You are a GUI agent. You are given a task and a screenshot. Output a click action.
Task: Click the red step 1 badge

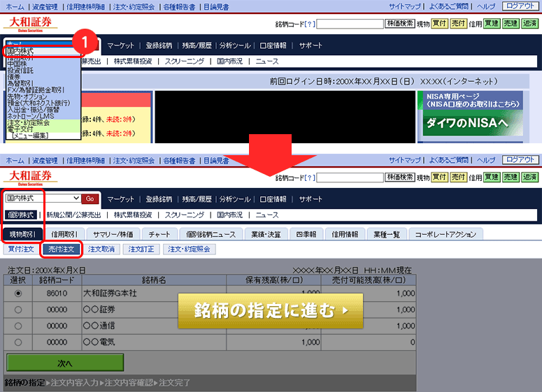(83, 41)
